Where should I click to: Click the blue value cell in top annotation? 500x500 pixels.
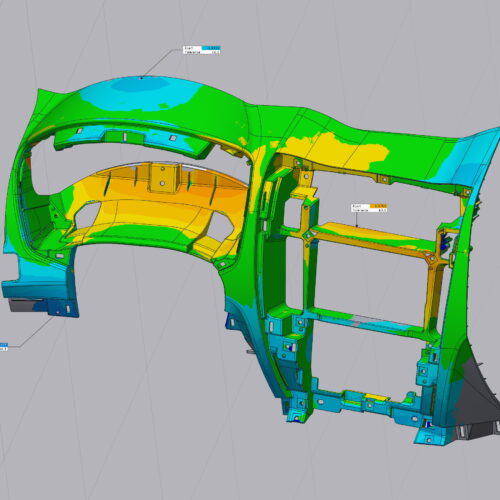click(x=211, y=48)
